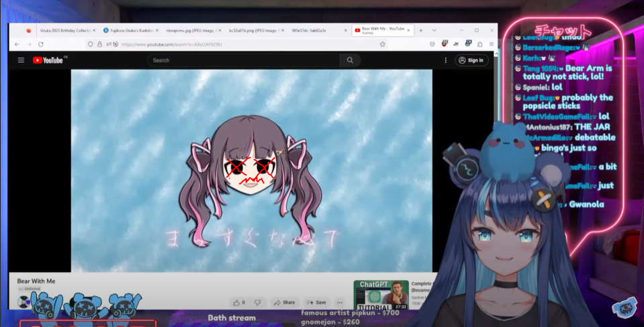Click the YouTube search magnifier button
Viewport: 644px width, 327px height.
coord(350,60)
